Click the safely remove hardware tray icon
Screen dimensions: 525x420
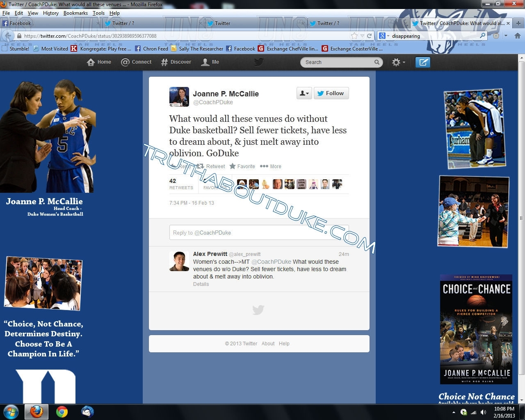463,412
